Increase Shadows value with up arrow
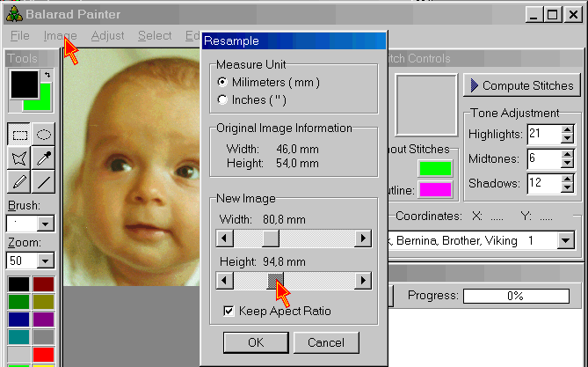Image resolution: width=588 pixels, height=367 pixels. coord(568,180)
